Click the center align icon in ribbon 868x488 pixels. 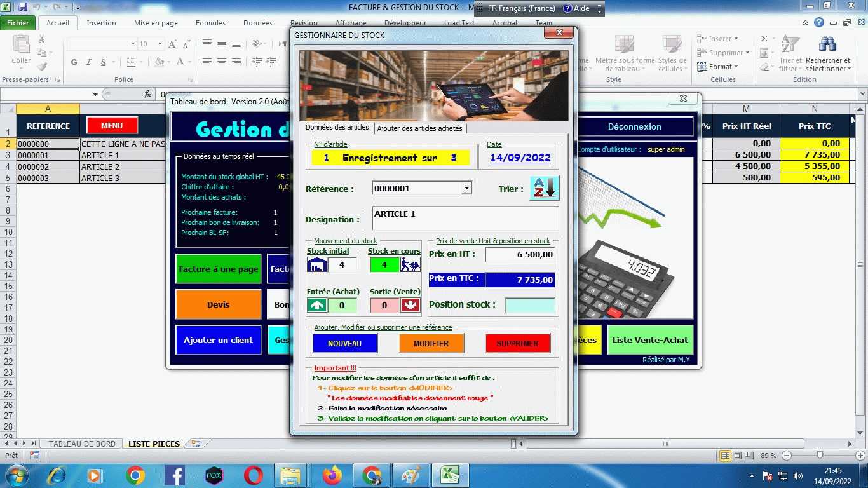tap(222, 62)
